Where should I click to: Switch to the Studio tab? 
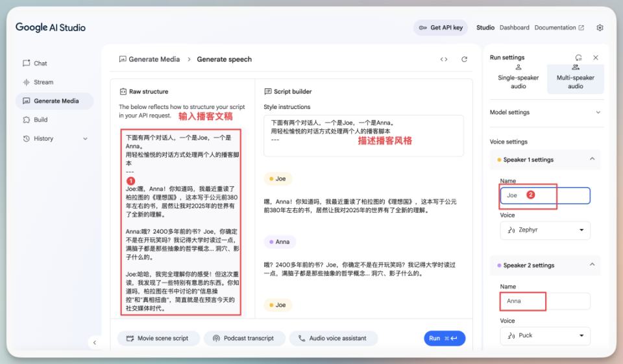(x=485, y=28)
